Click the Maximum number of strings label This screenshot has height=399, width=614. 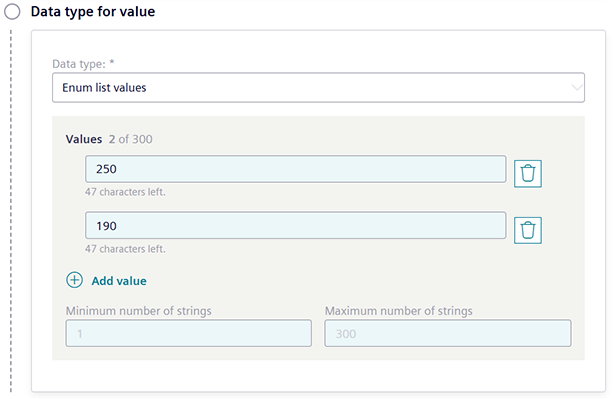[399, 311]
